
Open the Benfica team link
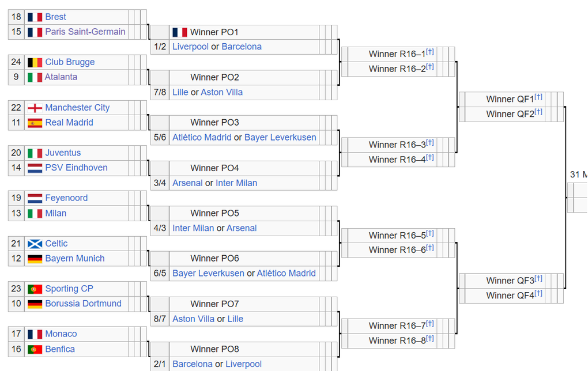pyautogui.click(x=60, y=349)
